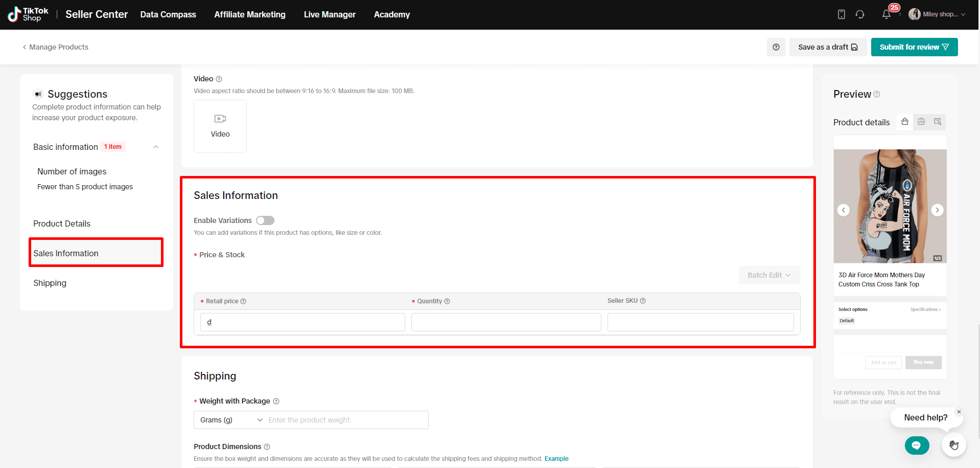Open the Grams (g) weight unit dropdown
The width and height of the screenshot is (980, 468).
pyautogui.click(x=231, y=420)
